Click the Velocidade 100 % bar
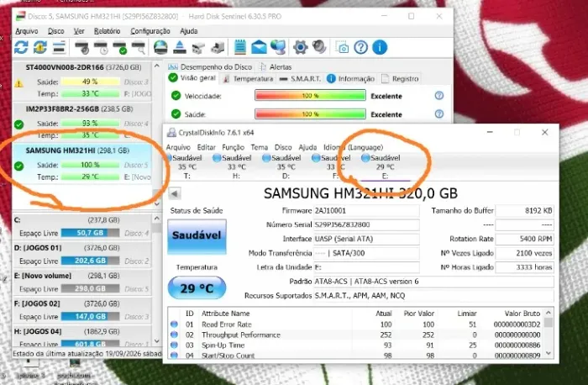Viewport: 588px width, 385px height. pyautogui.click(x=310, y=95)
